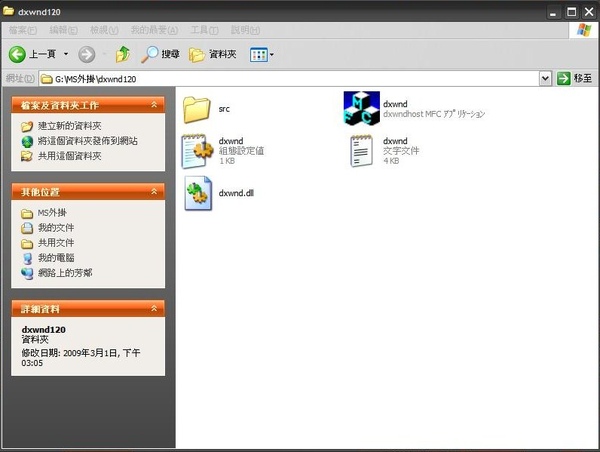600x452 pixels.
Task: Go back with the 上一頁 arrow button
Action: click(x=32, y=54)
